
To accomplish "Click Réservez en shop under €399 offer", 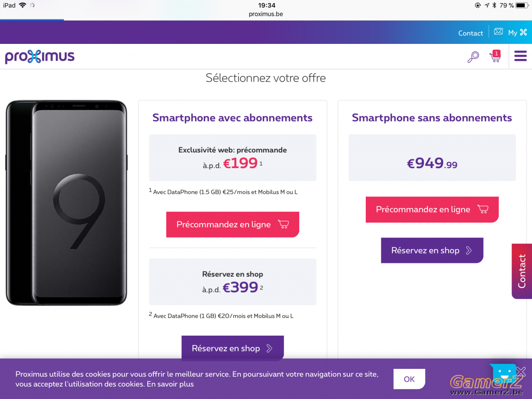I will pos(233,348).
